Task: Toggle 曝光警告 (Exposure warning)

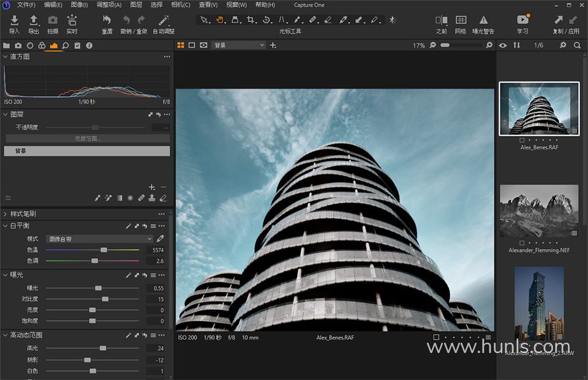Action: (x=483, y=20)
